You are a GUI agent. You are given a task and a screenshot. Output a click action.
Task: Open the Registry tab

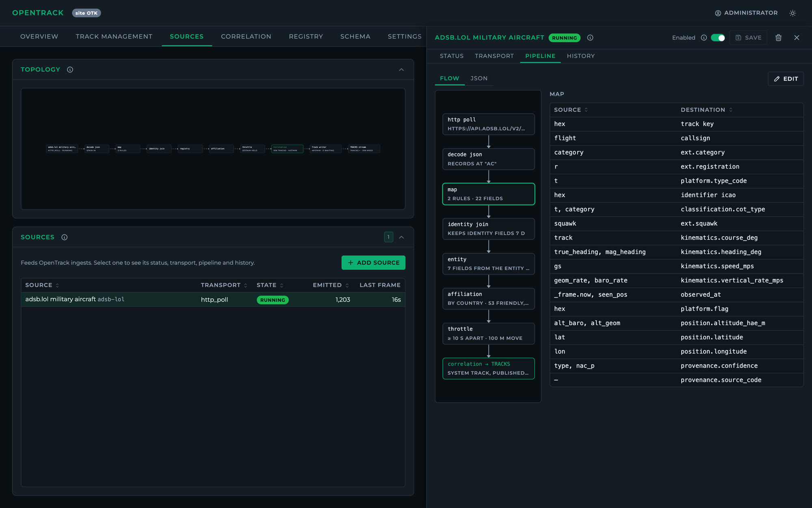(306, 37)
